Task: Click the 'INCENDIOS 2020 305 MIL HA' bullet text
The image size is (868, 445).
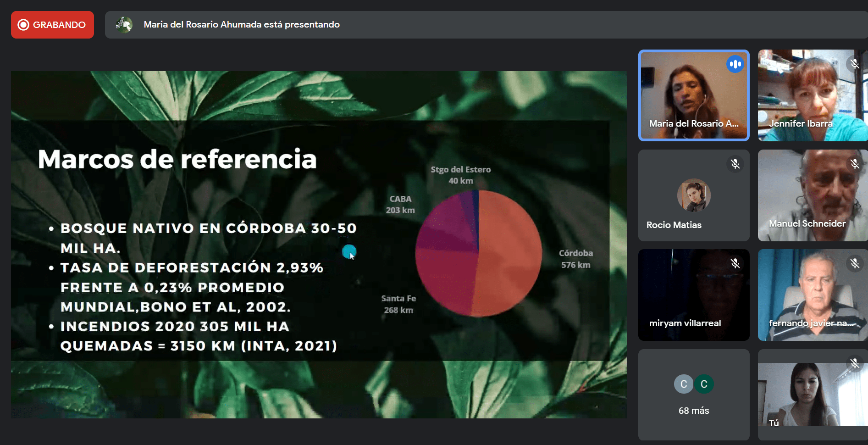Action: click(199, 336)
